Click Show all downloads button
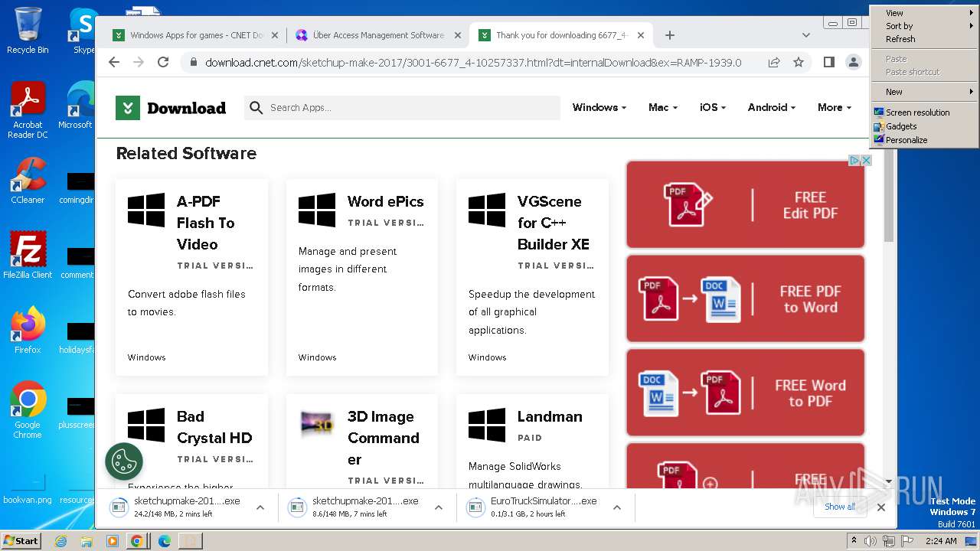The width and height of the screenshot is (980, 551). 840,507
